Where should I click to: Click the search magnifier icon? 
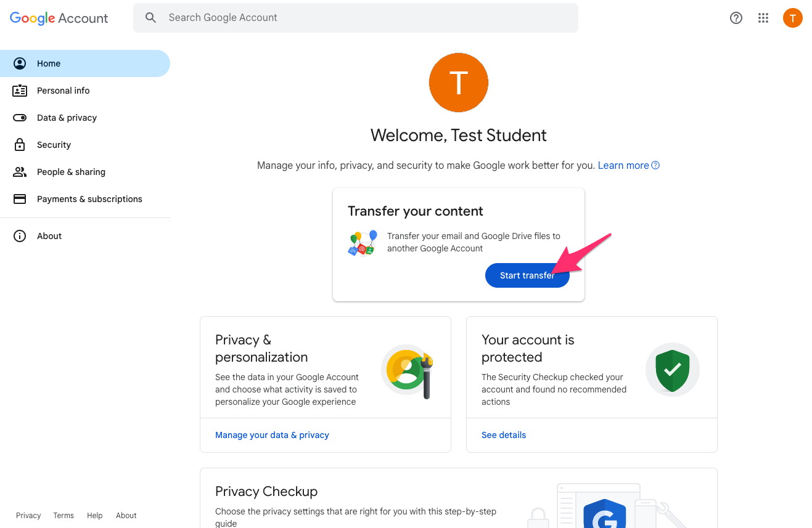pos(151,18)
